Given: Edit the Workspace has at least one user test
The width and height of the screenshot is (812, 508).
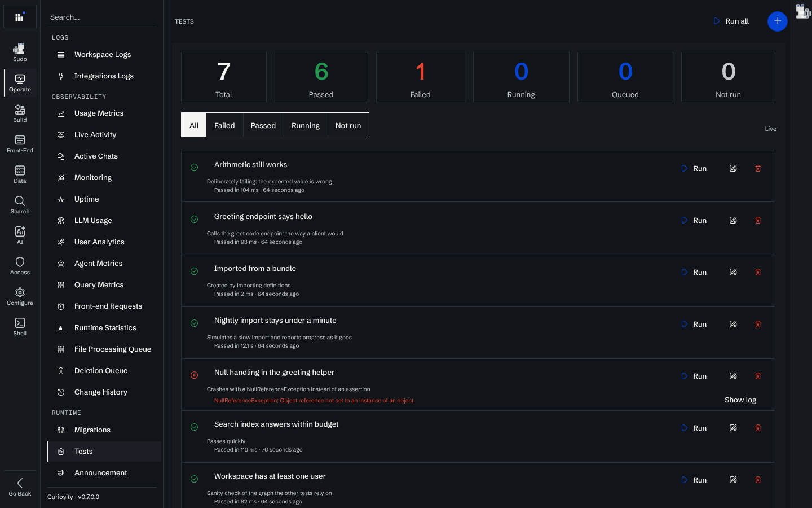Looking at the screenshot, I should click(x=733, y=480).
